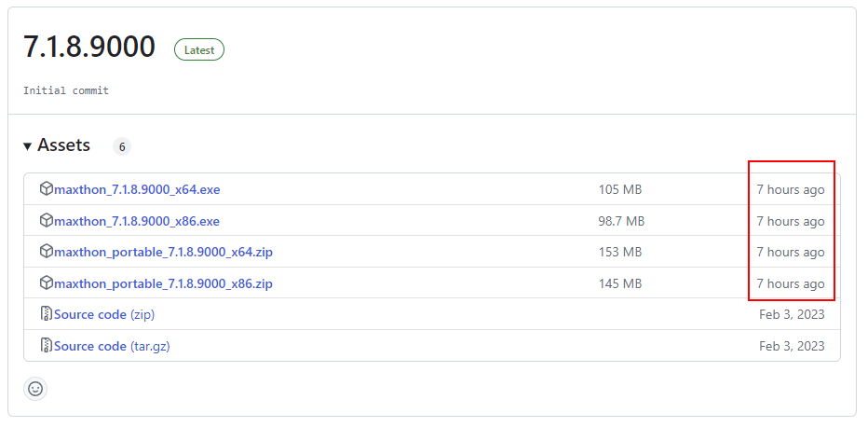This screenshot has height=427, width=868.
Task: Download Source code (zip) archive
Action: (x=104, y=314)
